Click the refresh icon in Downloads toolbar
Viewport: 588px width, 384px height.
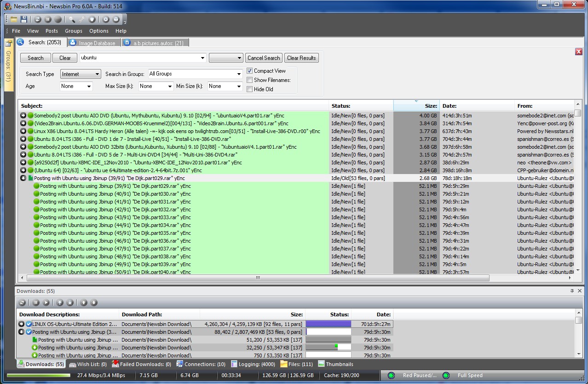pos(22,303)
